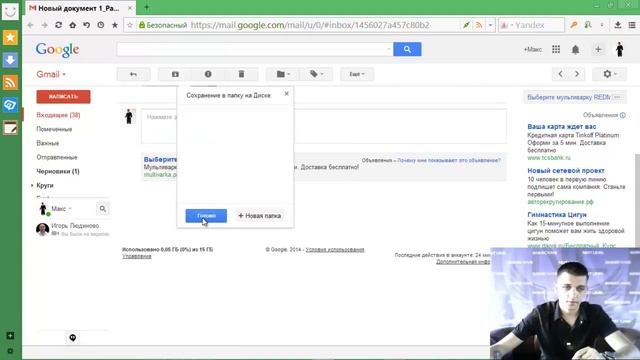The image size is (640, 360).
Task: Go to the newer message arrow
Action: coord(560,74)
